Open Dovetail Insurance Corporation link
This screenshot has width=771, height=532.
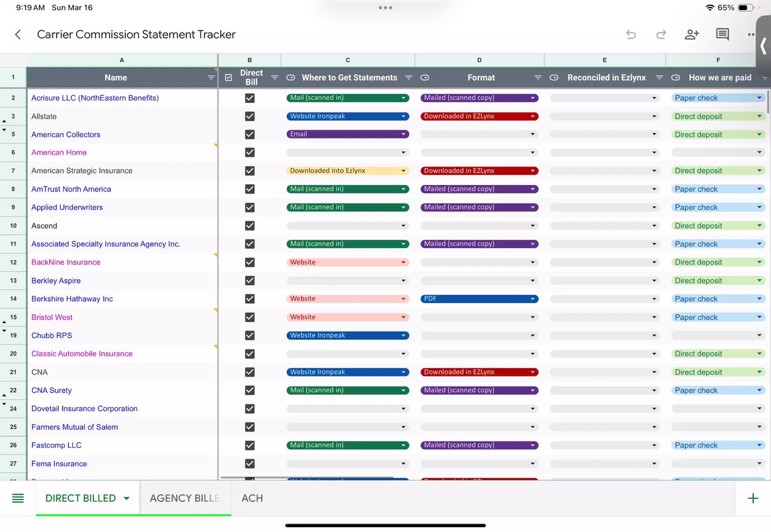[84, 408]
